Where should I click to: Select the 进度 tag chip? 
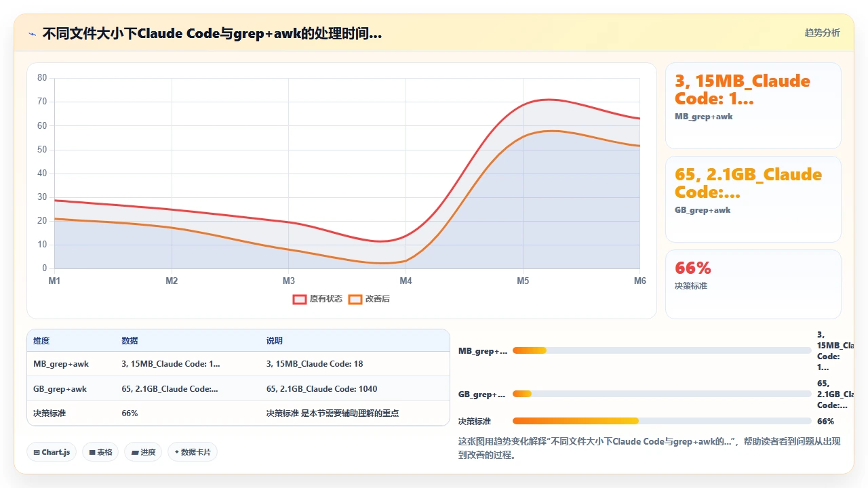(143, 452)
